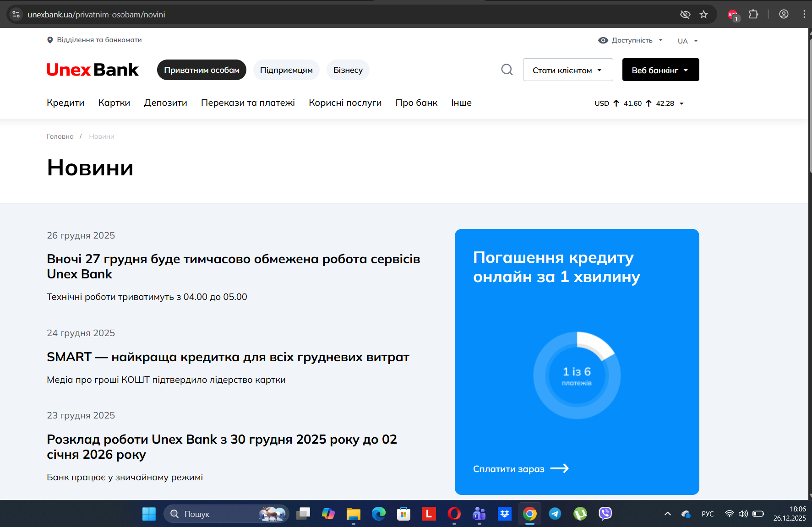The image size is (812, 527).
Task: Open the Перекази та платежі menu
Action: [248, 103]
